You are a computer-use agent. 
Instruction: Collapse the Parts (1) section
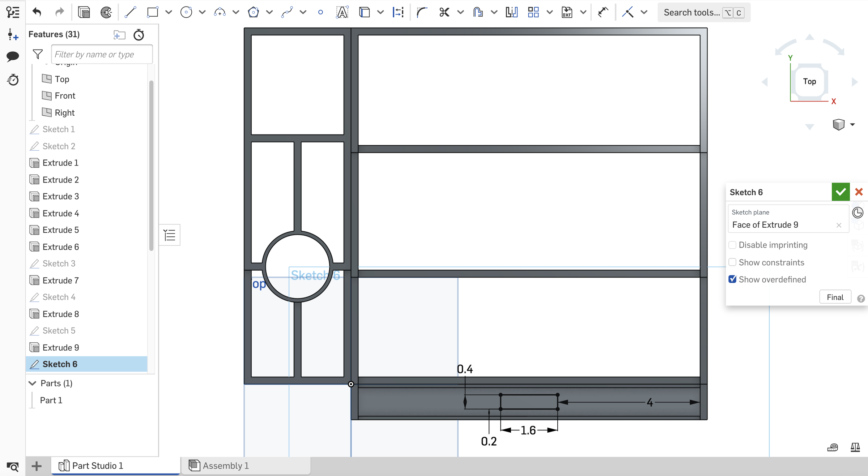tap(32, 383)
